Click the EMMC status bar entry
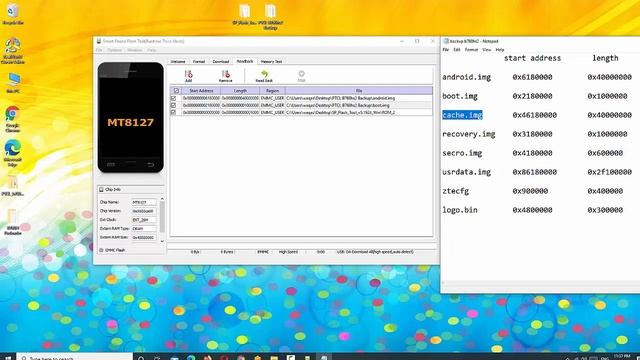 click(x=263, y=252)
